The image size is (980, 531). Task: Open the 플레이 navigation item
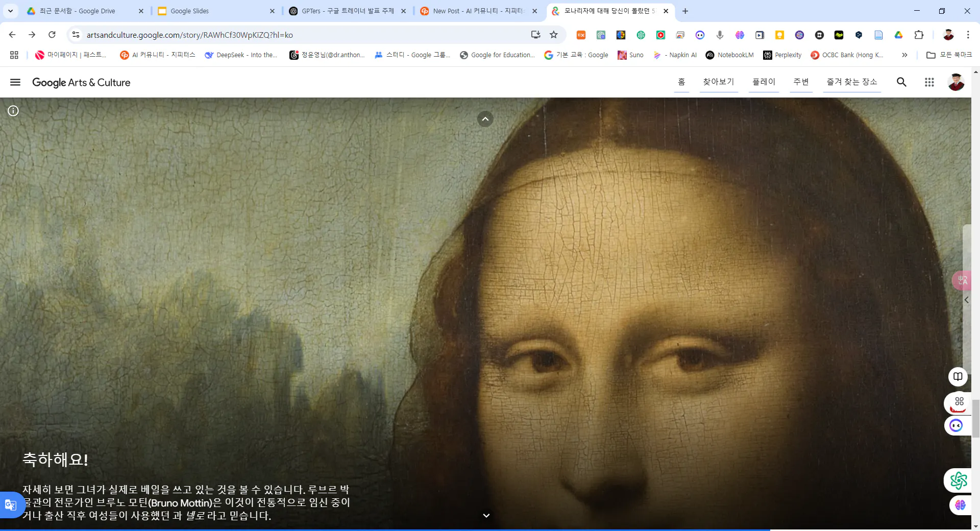tap(764, 82)
